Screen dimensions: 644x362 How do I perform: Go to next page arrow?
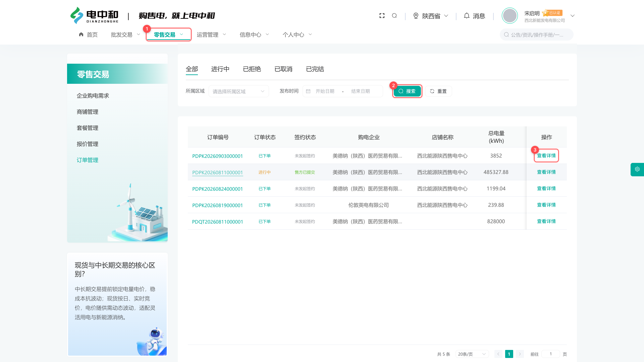pyautogui.click(x=520, y=354)
